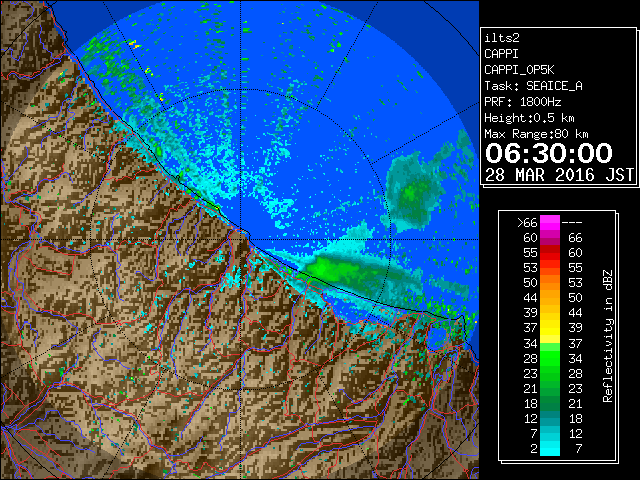Select the '---' legend upper limit marker

coord(572,223)
